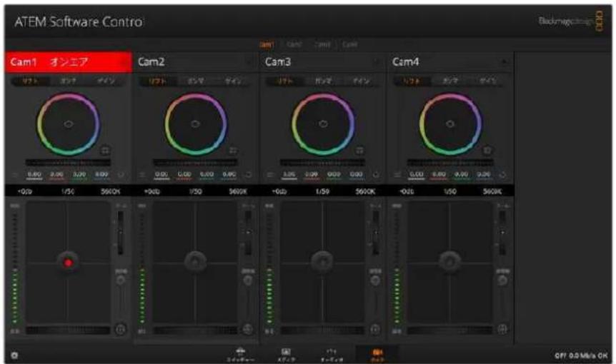Select Cam4 Lift (リフト) tab
Screen dimensions: 616x364
click(x=412, y=81)
